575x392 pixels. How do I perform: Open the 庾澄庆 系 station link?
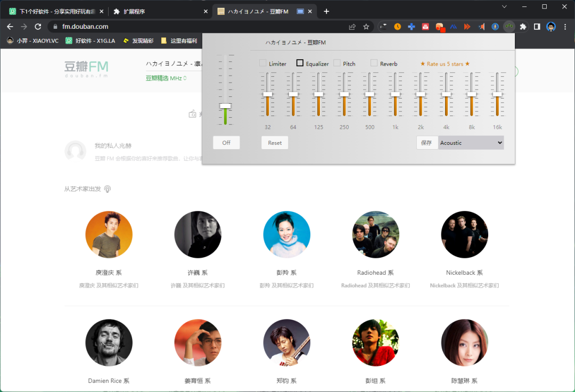point(109,273)
